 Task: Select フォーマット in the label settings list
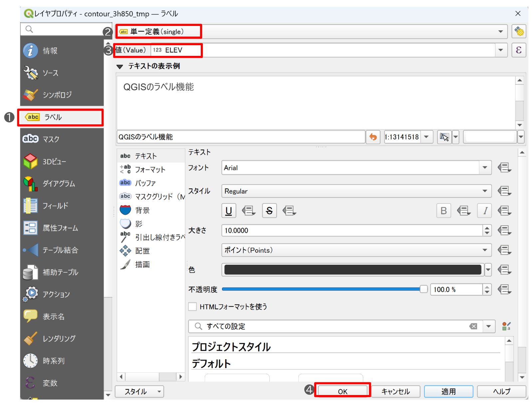[151, 170]
